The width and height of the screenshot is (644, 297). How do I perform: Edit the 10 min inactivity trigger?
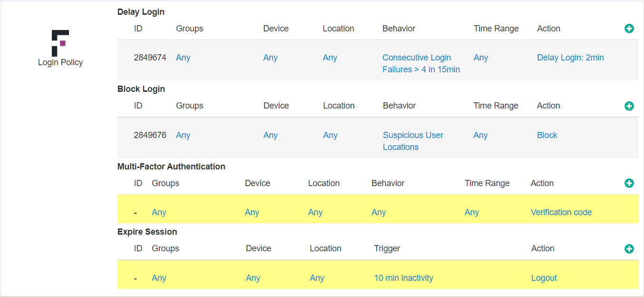tap(404, 277)
